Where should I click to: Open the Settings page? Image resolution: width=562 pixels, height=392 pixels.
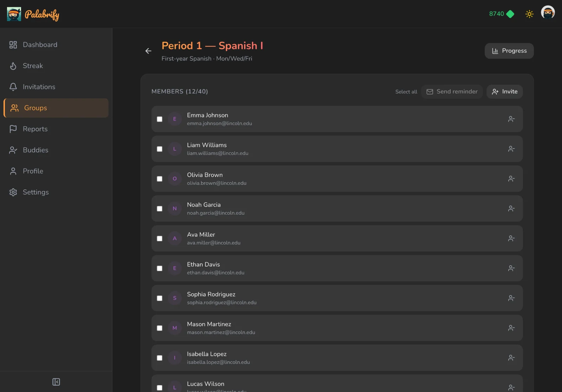(x=56, y=192)
